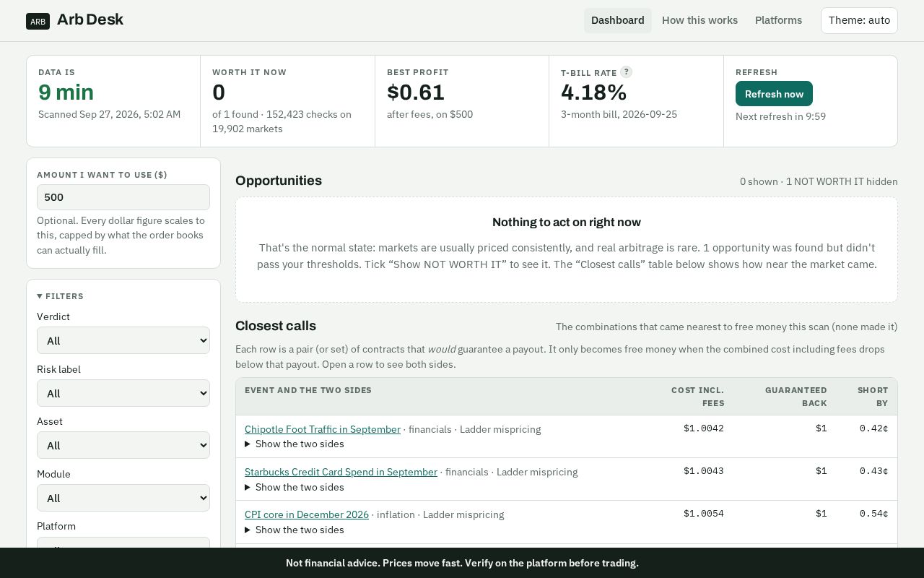This screenshot has height=578, width=924.
Task: Click the 0.54¢ short-by value
Action: coord(873,514)
